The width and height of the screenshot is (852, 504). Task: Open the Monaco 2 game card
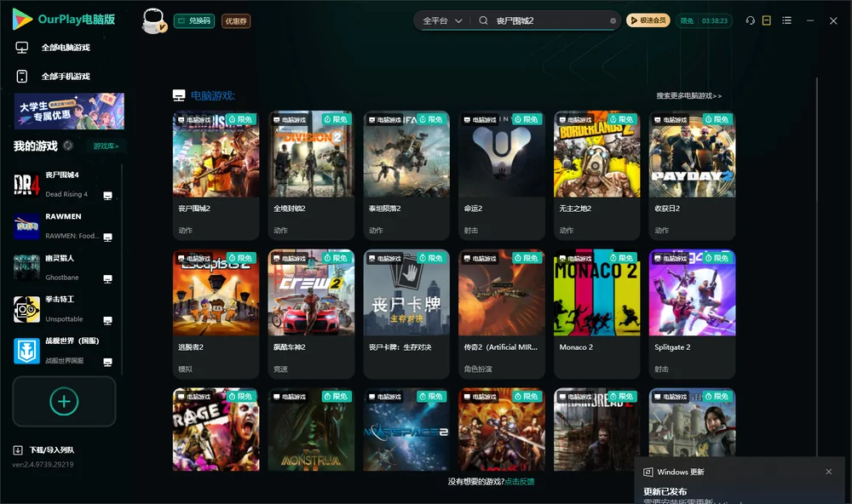coord(596,314)
